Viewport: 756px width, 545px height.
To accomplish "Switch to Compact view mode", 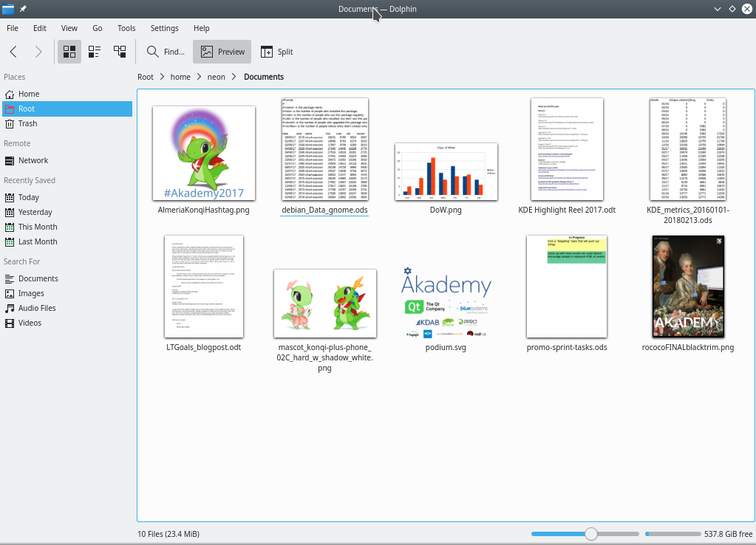I will pos(95,52).
